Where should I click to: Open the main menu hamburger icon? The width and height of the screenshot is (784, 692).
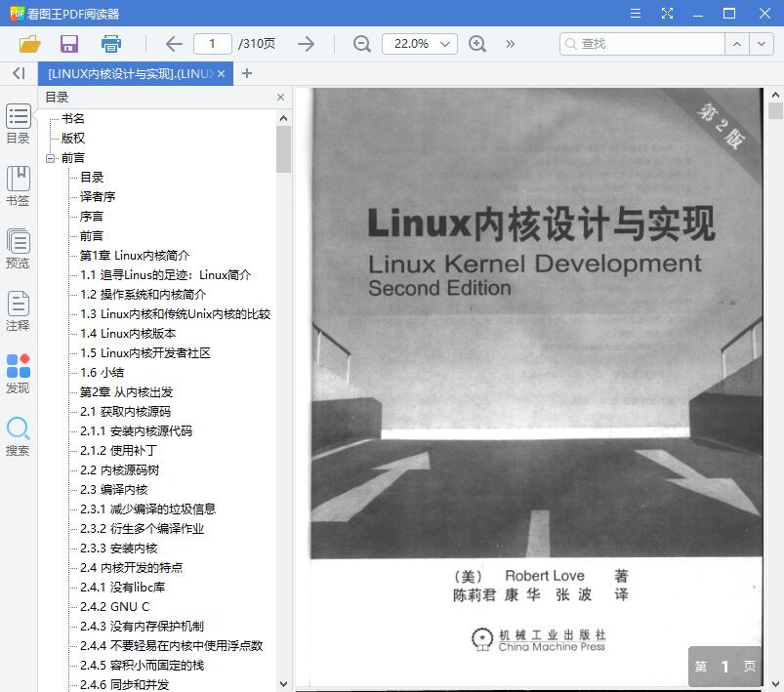click(x=636, y=14)
